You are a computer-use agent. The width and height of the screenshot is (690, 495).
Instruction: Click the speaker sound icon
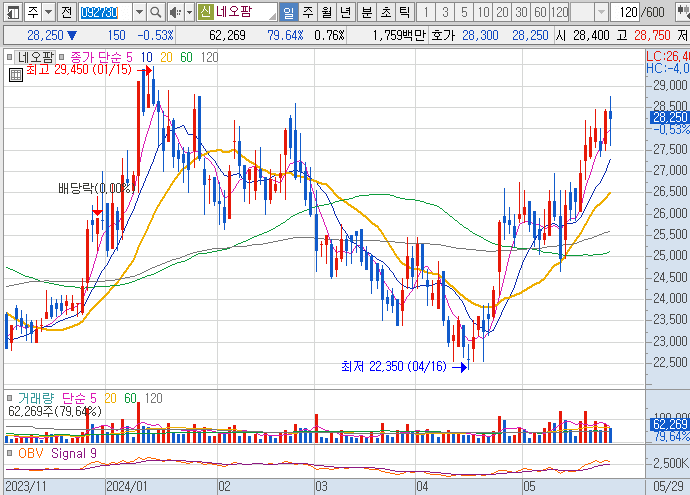coord(175,12)
